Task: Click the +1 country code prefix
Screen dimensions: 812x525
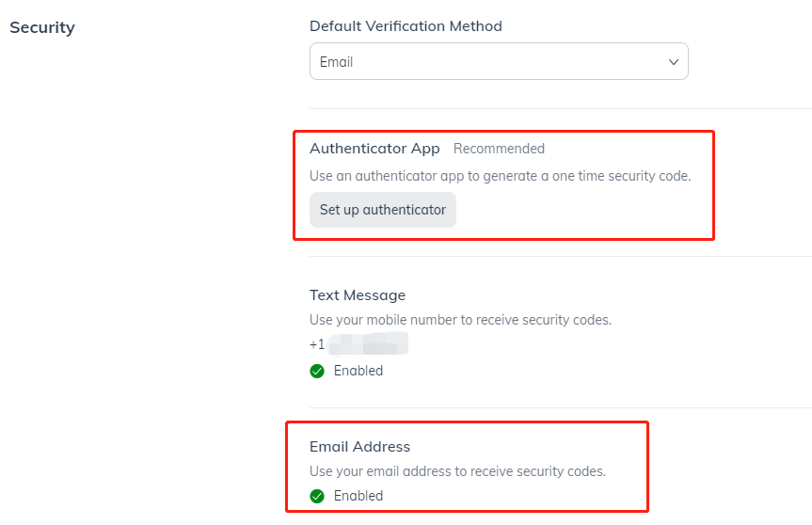Action: coord(317,344)
